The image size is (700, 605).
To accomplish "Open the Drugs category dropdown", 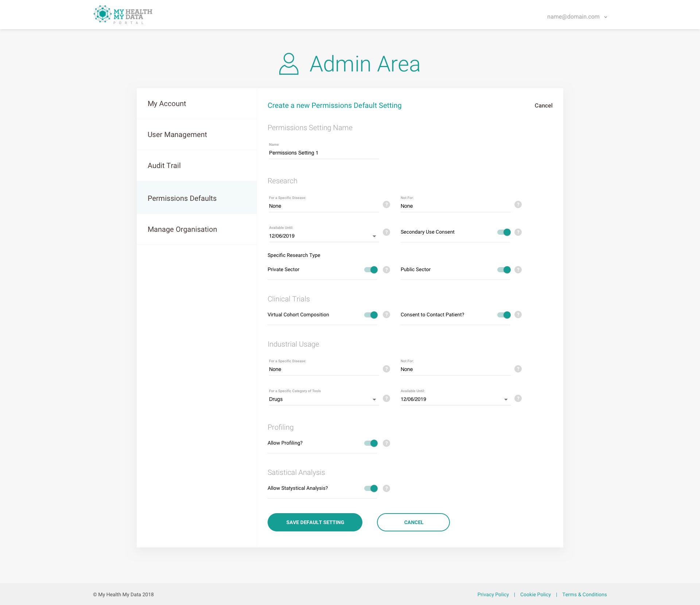I will (374, 399).
